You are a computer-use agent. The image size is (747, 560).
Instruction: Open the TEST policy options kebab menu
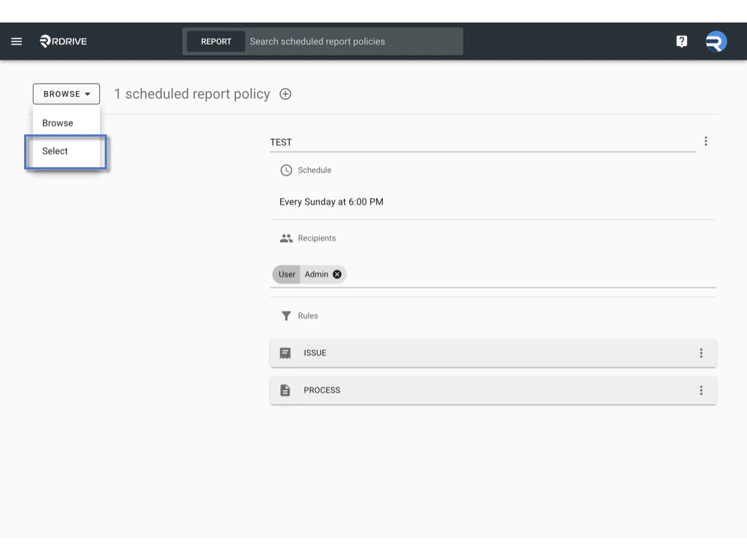pos(705,141)
